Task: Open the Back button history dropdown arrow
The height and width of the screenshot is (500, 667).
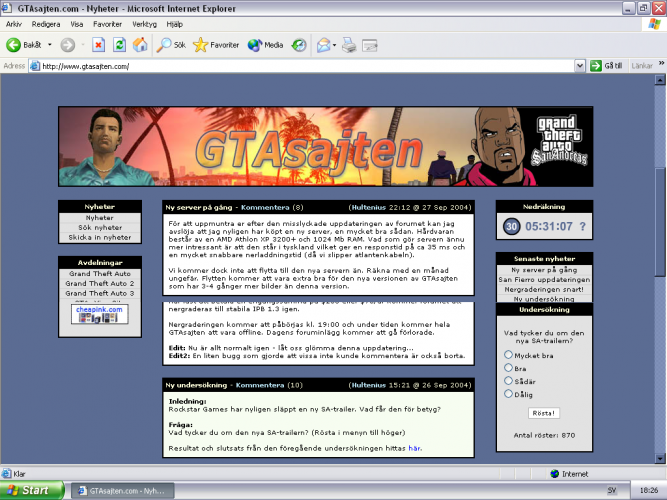Action: click(x=48, y=45)
